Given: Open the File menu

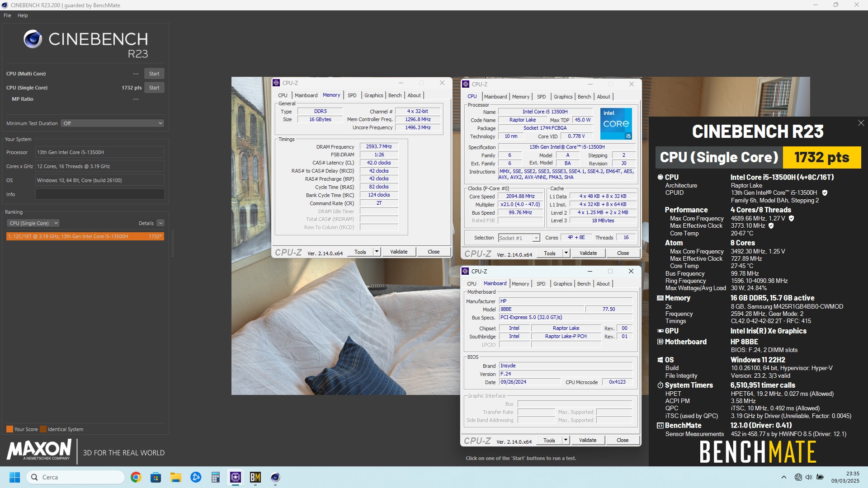Looking at the screenshot, I should 7,15.
